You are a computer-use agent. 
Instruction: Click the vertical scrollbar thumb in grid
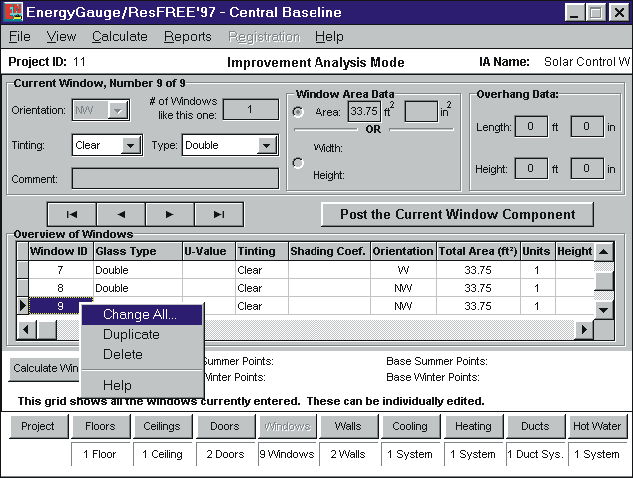pyautogui.click(x=604, y=281)
